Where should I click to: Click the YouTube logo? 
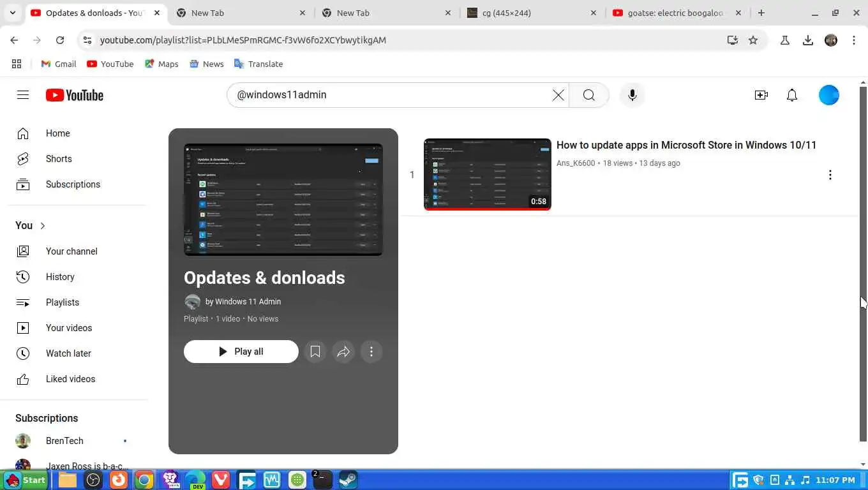[x=75, y=95]
